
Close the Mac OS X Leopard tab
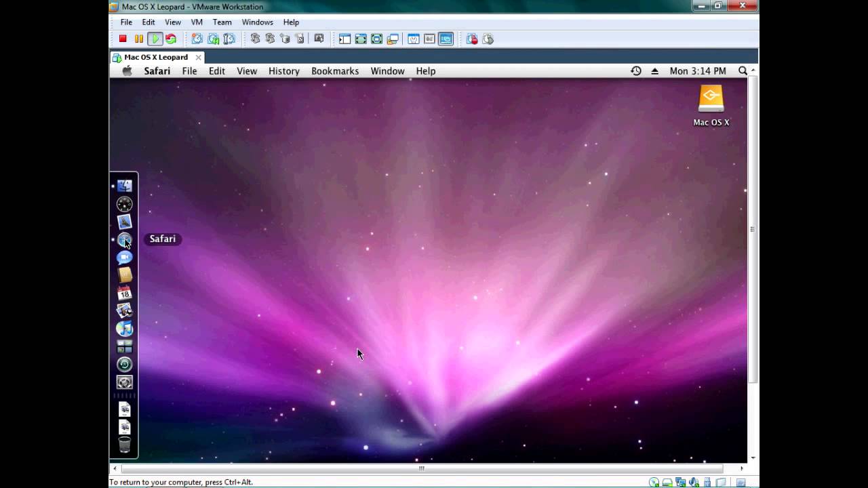(x=198, y=58)
